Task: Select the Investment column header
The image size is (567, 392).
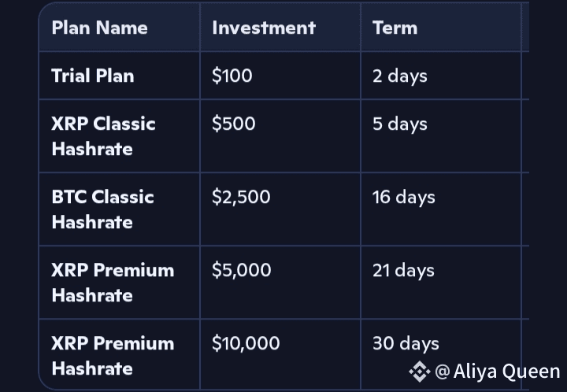Action: [x=264, y=28]
